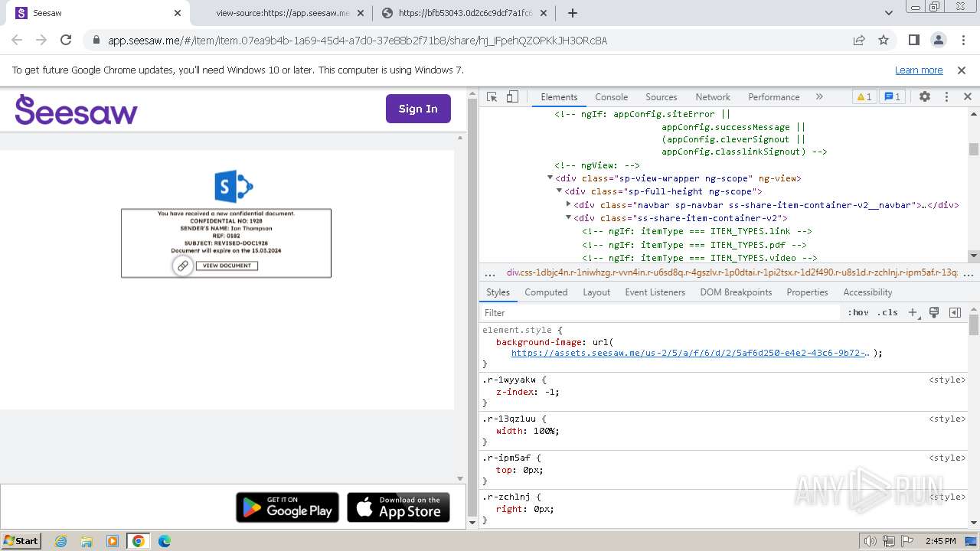Focus the Styles Filter input
This screenshot has width=980, height=551.
tap(661, 312)
